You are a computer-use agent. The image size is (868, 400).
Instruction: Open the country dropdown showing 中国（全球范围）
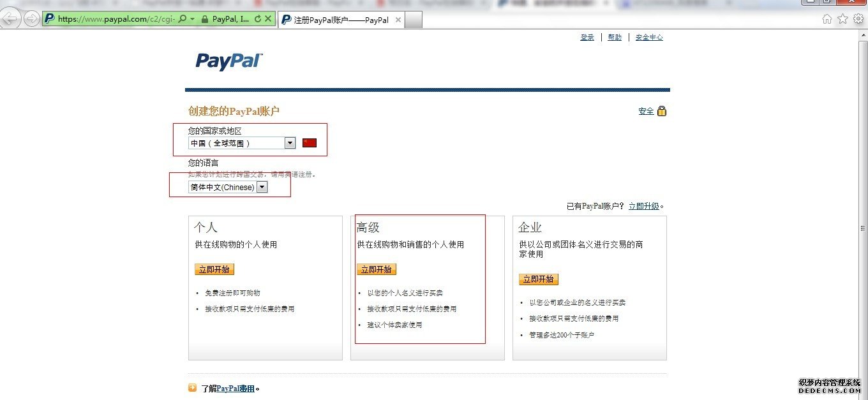tap(290, 142)
